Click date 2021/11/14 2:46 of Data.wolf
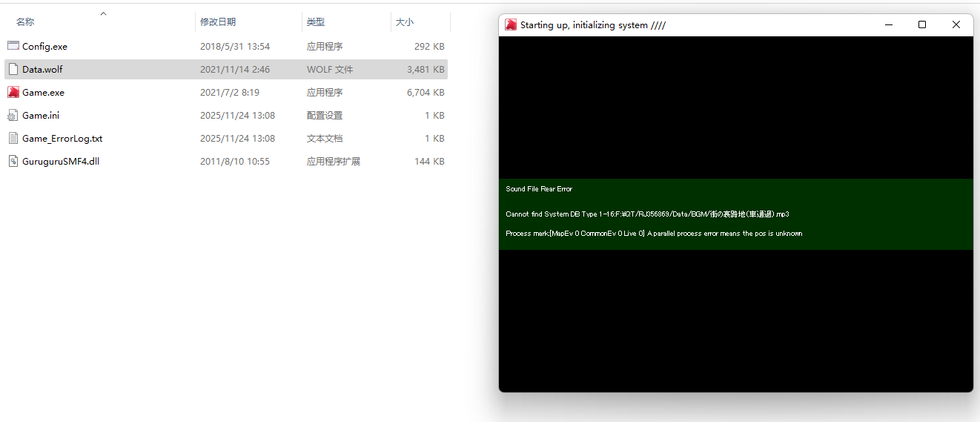 (235, 69)
